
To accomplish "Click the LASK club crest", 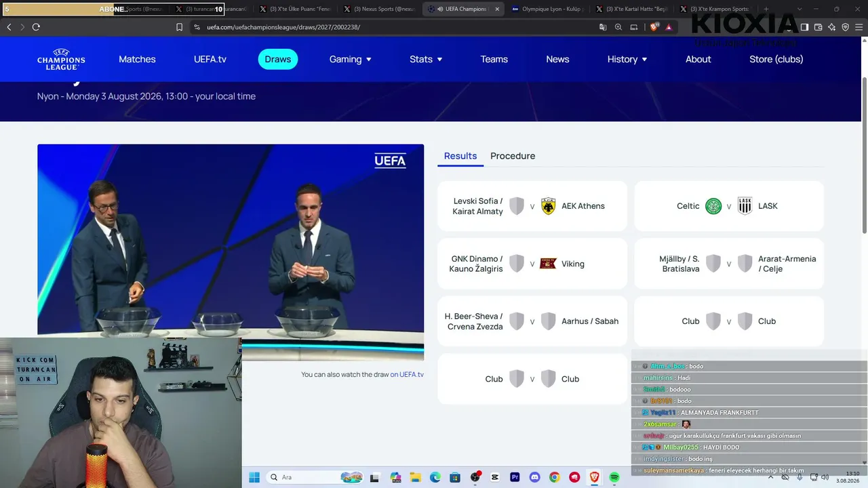I will point(745,206).
